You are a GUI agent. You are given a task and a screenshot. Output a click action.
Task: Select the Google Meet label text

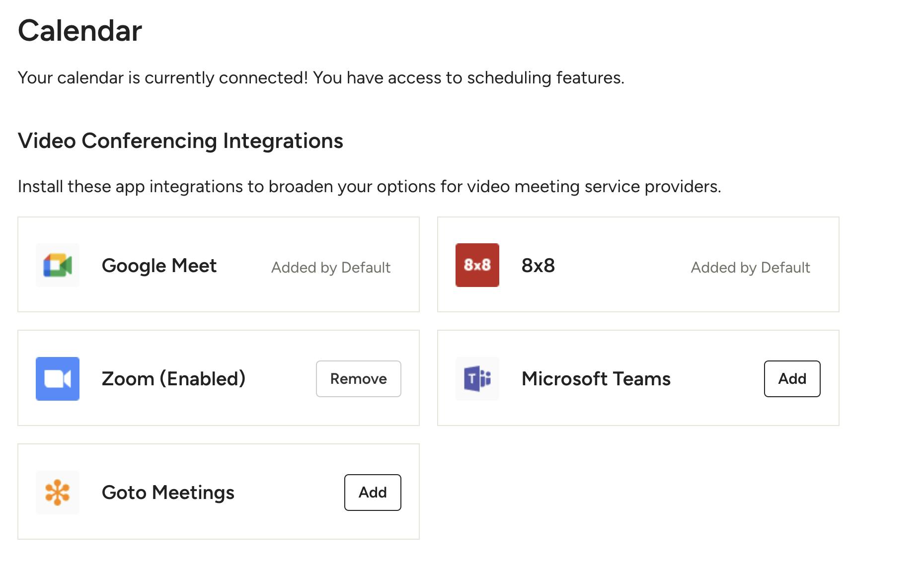click(159, 266)
